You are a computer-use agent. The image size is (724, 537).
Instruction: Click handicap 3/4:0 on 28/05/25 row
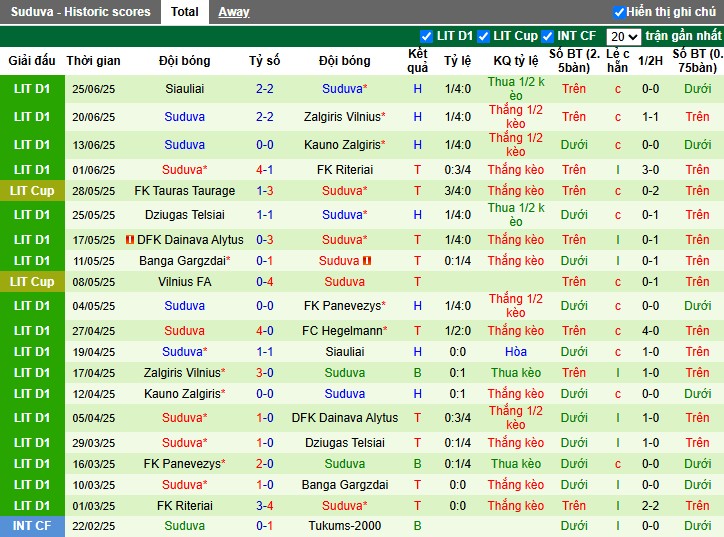[458, 191]
